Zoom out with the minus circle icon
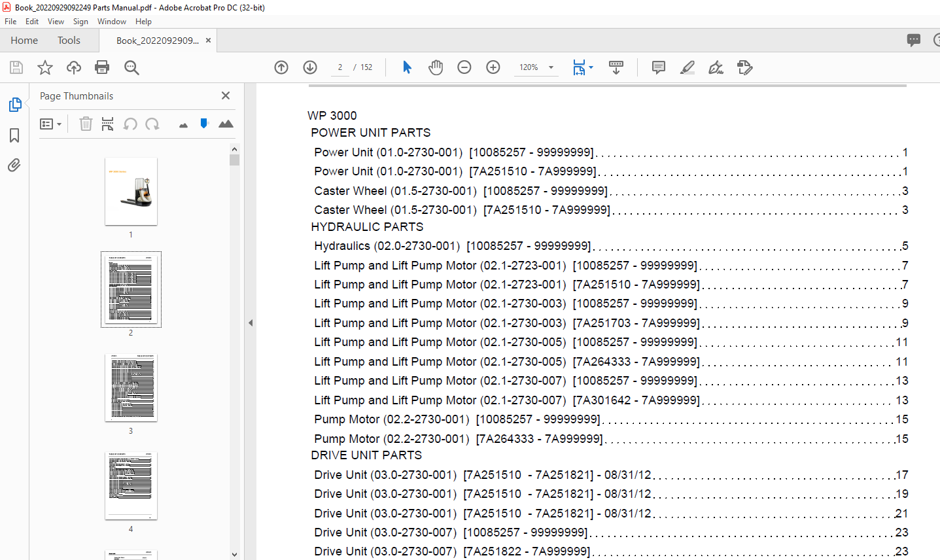Viewport: 940px width, 560px height. (464, 67)
